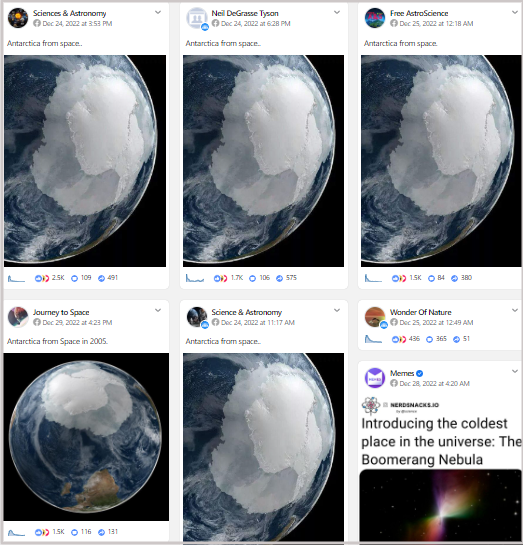Viewport: 523px width, 545px height.
Task: Open the Journey to Space post chevron menu
Action: pyautogui.click(x=158, y=310)
